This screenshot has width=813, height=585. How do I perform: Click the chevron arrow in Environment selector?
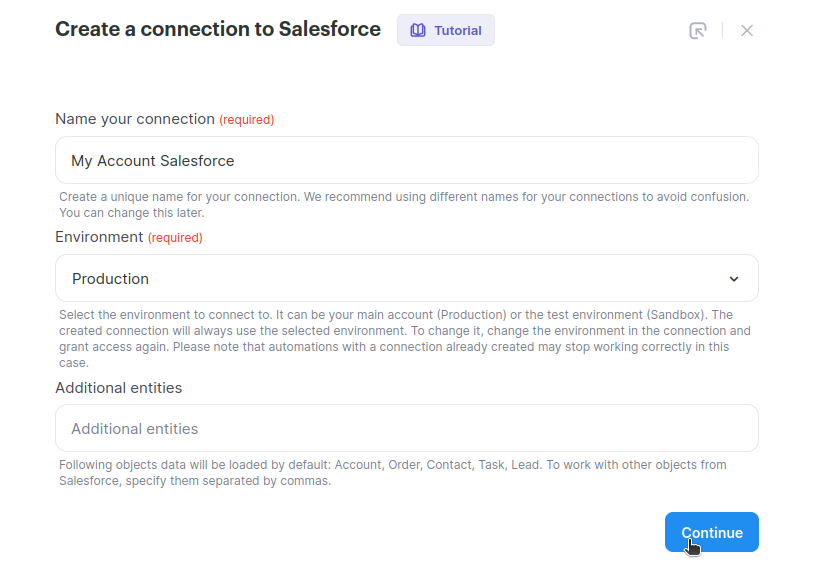pos(734,279)
